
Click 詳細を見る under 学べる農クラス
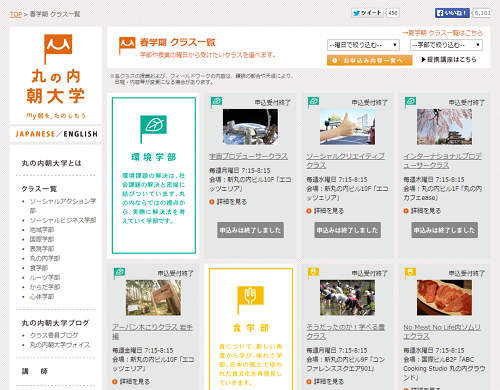point(329,381)
